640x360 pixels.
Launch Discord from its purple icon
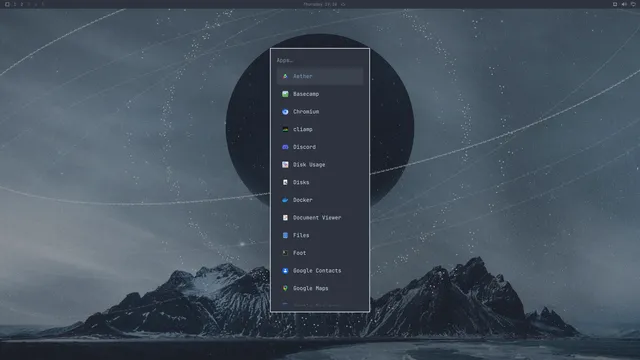pos(285,147)
